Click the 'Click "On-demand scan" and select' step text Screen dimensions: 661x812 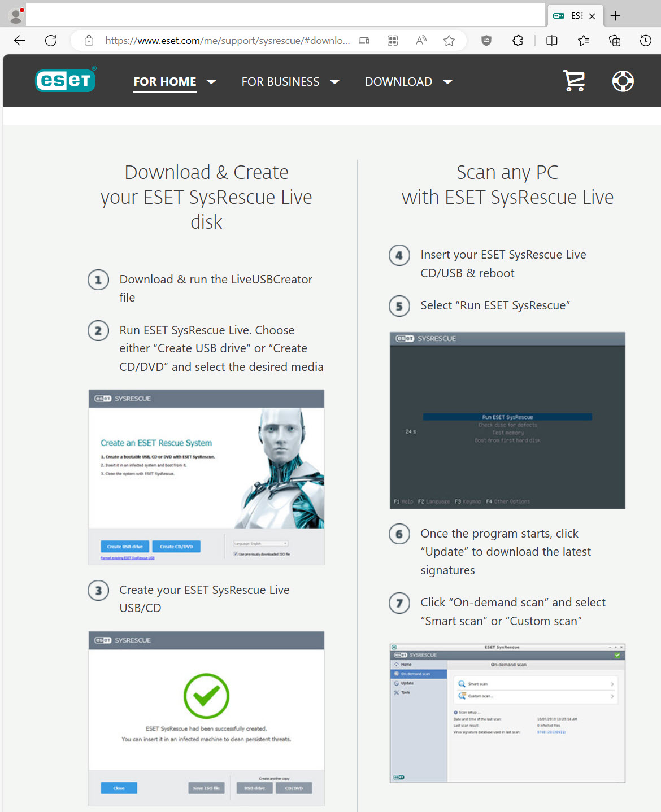513,612
